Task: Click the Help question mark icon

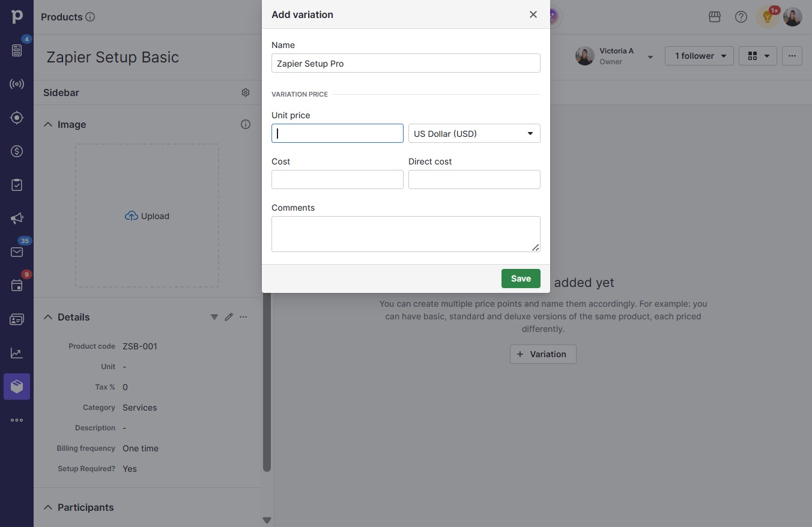Action: click(x=741, y=17)
